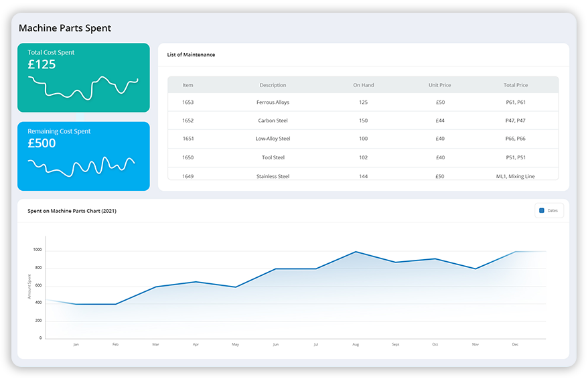Sort by On Hand column header

click(363, 85)
